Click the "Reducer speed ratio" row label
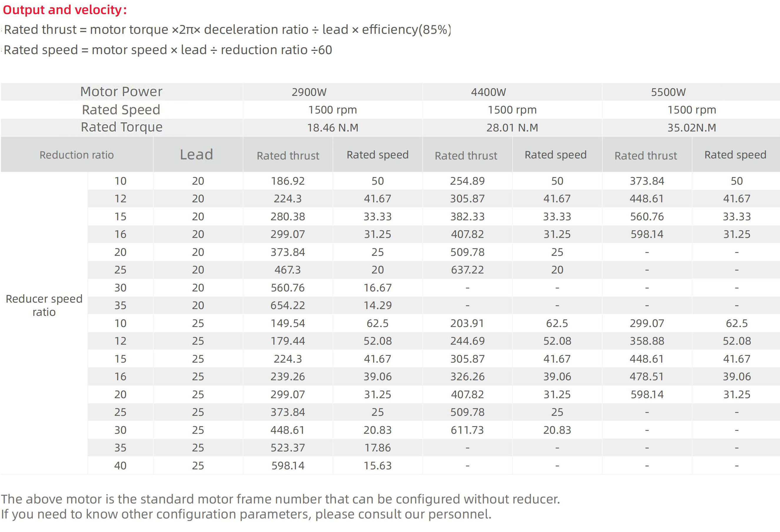Screen dimensions: 780x532 click(x=44, y=305)
